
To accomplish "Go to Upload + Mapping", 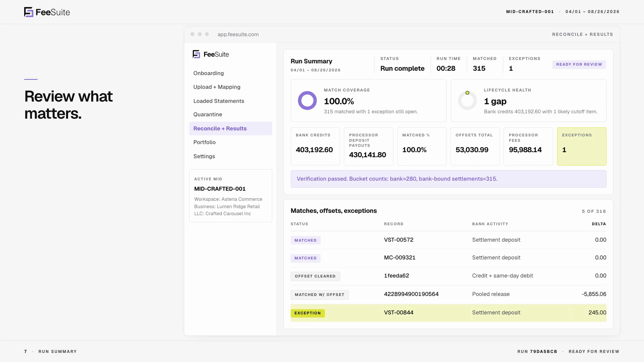I will [x=217, y=87].
